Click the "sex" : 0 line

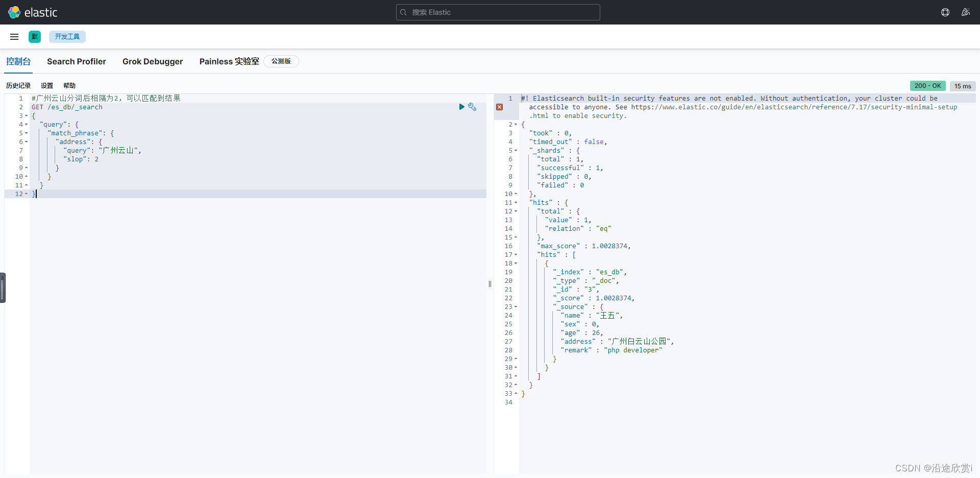click(x=580, y=324)
